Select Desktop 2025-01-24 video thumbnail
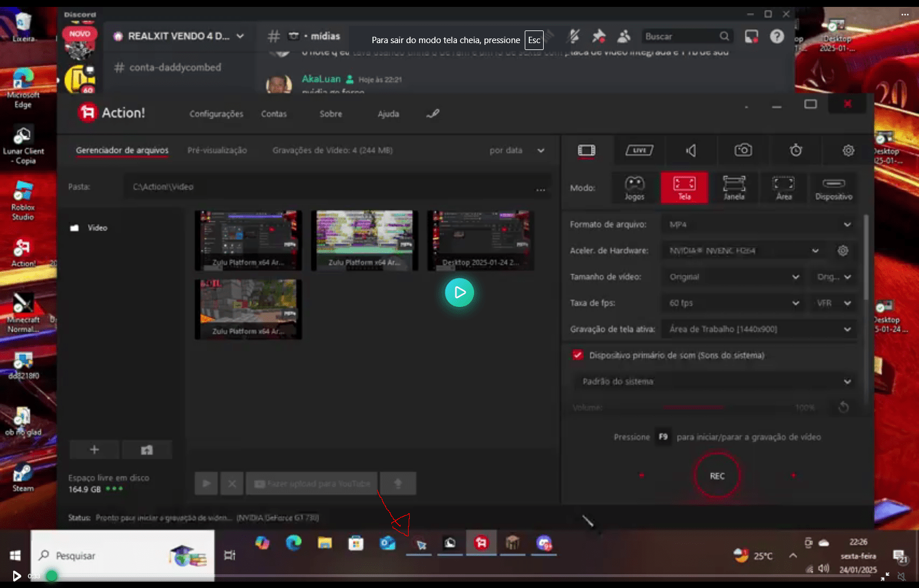 tap(480, 240)
